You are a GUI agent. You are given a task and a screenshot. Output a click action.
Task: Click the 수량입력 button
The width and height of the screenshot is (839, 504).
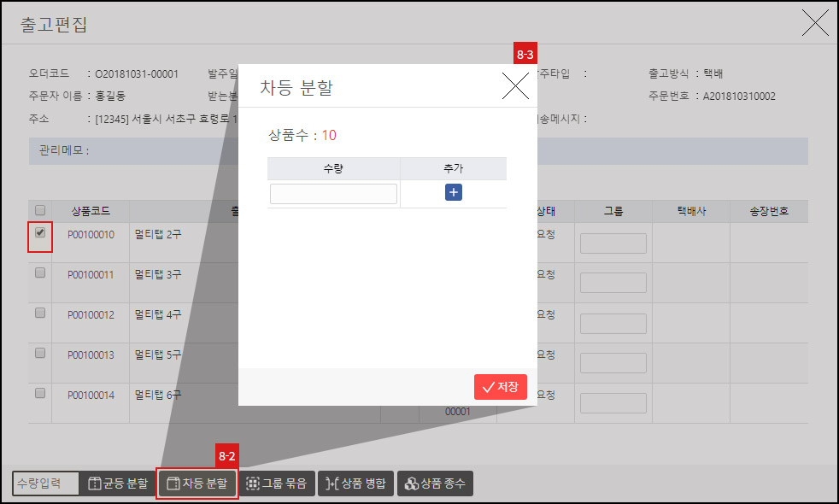(45, 483)
